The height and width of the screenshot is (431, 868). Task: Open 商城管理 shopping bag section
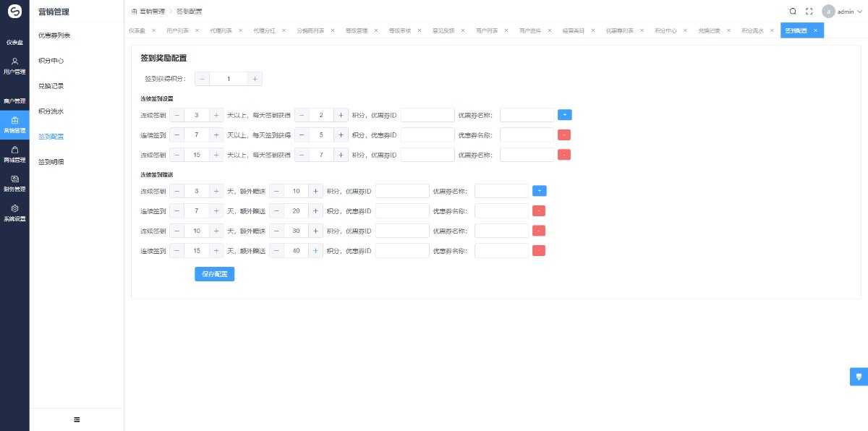(14, 154)
